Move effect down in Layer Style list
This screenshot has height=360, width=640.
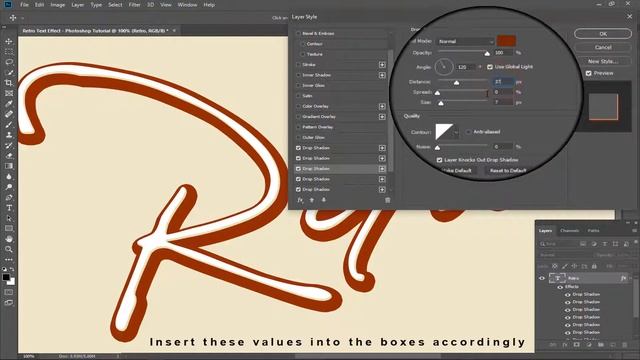pos(323,200)
